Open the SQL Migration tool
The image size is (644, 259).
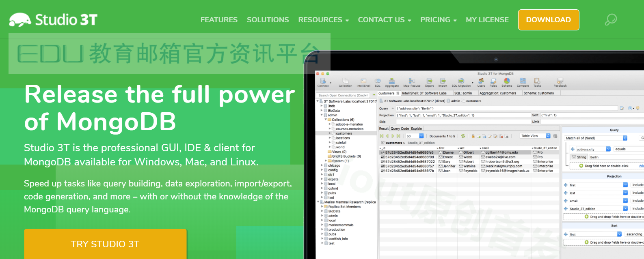(x=461, y=82)
